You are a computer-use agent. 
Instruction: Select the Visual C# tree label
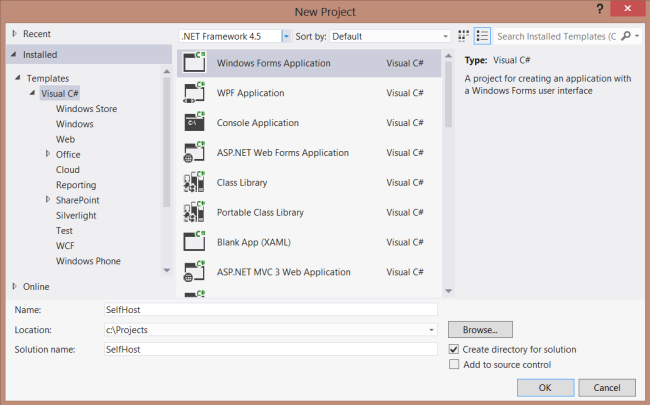[60, 93]
